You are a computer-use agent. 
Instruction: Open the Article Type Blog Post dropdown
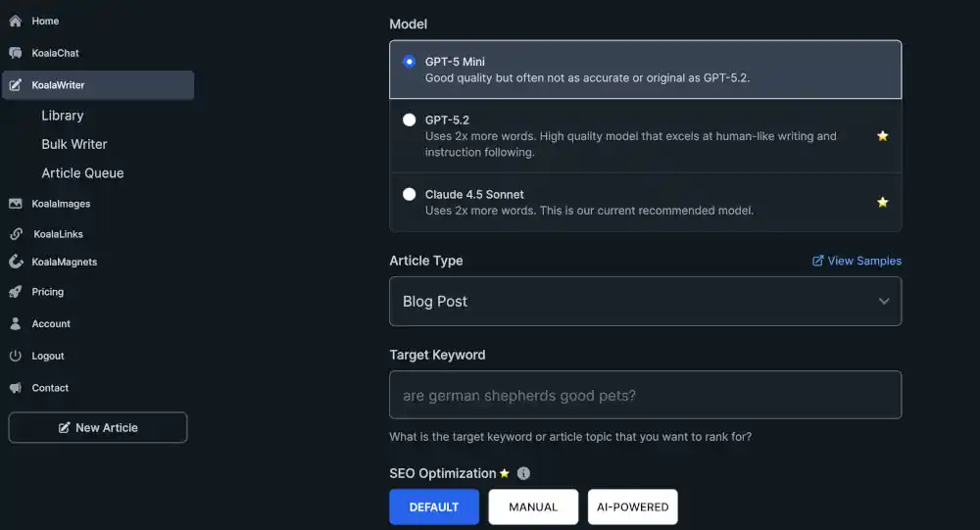645,302
